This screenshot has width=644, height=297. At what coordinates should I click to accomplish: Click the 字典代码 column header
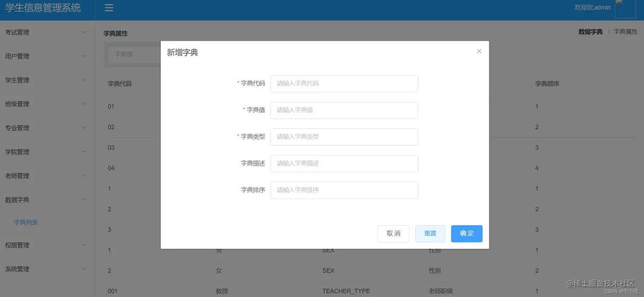coord(120,84)
